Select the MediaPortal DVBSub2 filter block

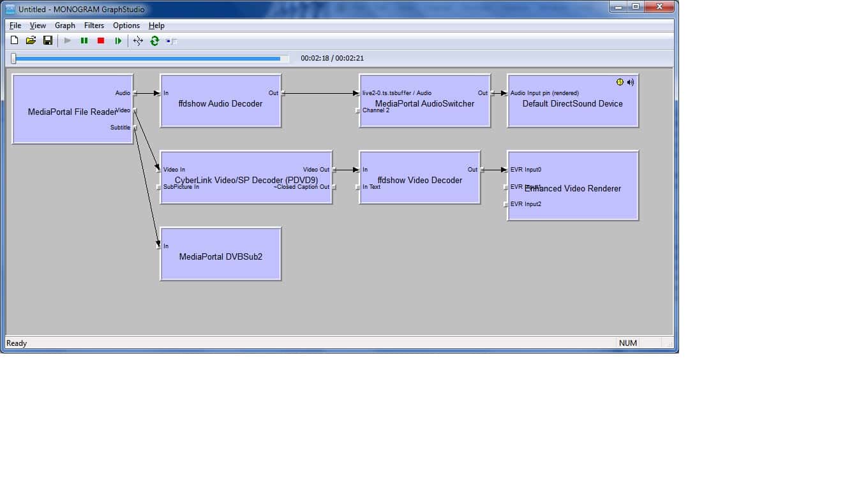[x=220, y=262]
